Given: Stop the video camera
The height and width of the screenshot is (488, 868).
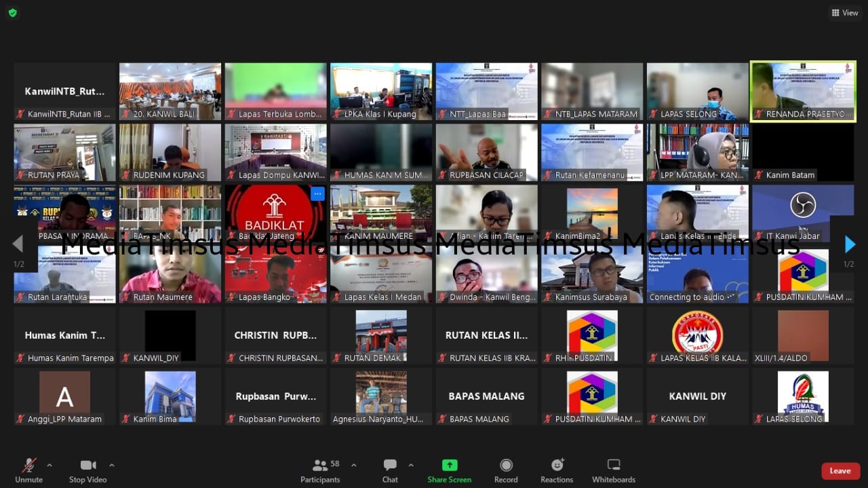Looking at the screenshot, I should [87, 470].
